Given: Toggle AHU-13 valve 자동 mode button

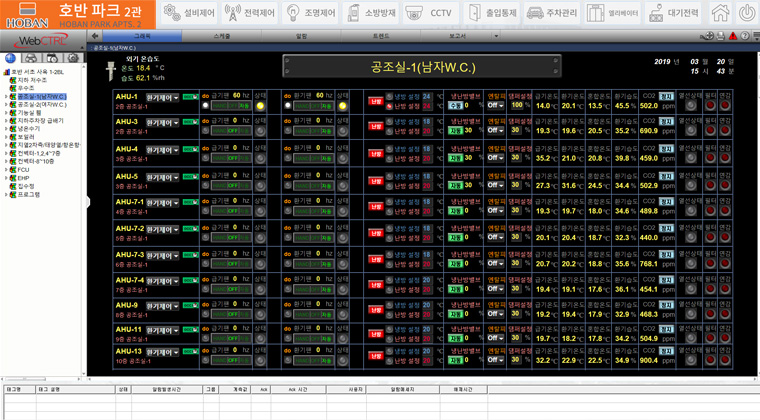Looking at the screenshot, I should click(455, 360).
